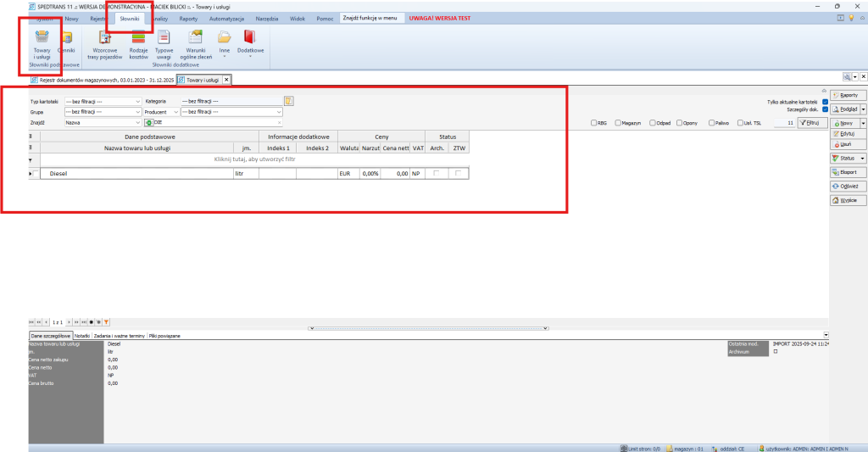The image size is (868, 452).
Task: Expand the Status button dropdown
Action: pos(862,159)
